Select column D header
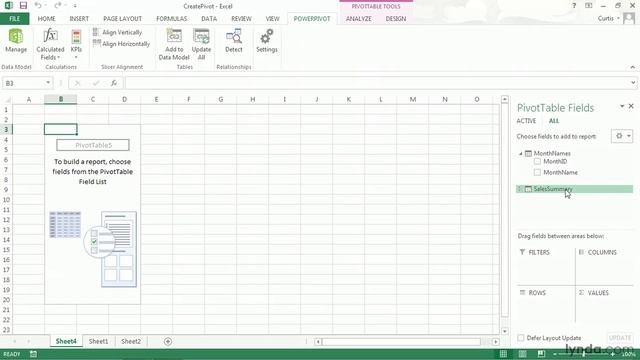The height and width of the screenshot is (360, 640). point(124,99)
